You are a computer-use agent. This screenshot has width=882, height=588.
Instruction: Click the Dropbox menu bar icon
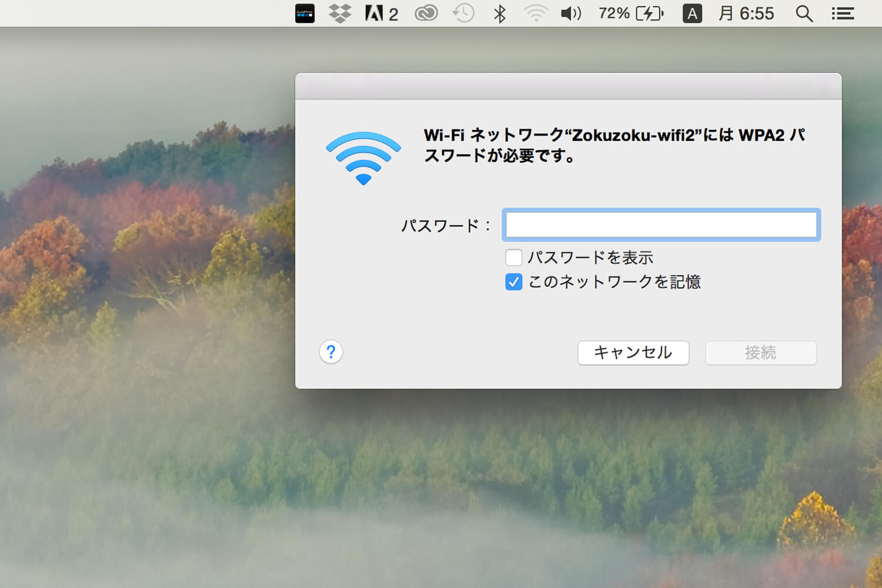point(340,13)
